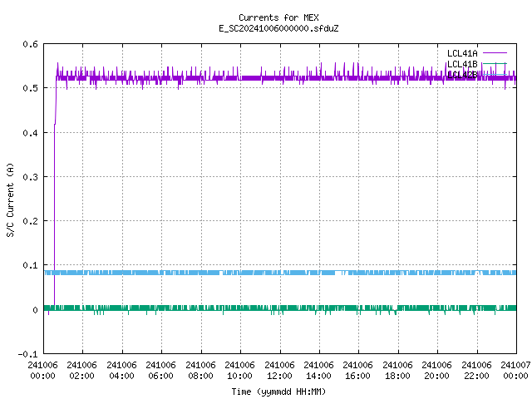532x399 pixels.
Task: Click the LCL42B legend label
Action: (462, 75)
